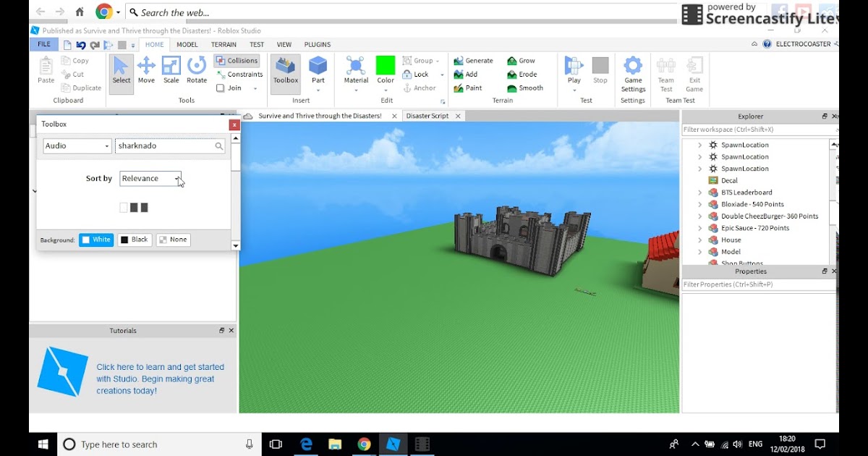Toggle the Join checkbox

[x=229, y=88]
